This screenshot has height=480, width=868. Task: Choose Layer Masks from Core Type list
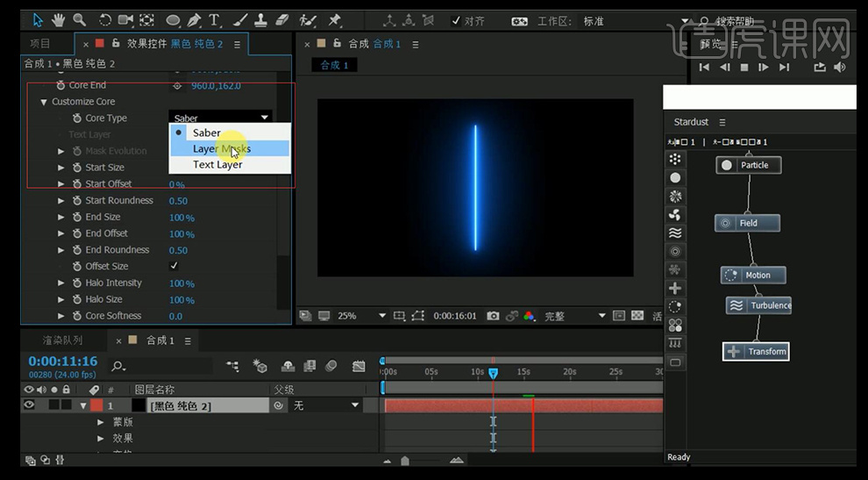click(x=221, y=149)
